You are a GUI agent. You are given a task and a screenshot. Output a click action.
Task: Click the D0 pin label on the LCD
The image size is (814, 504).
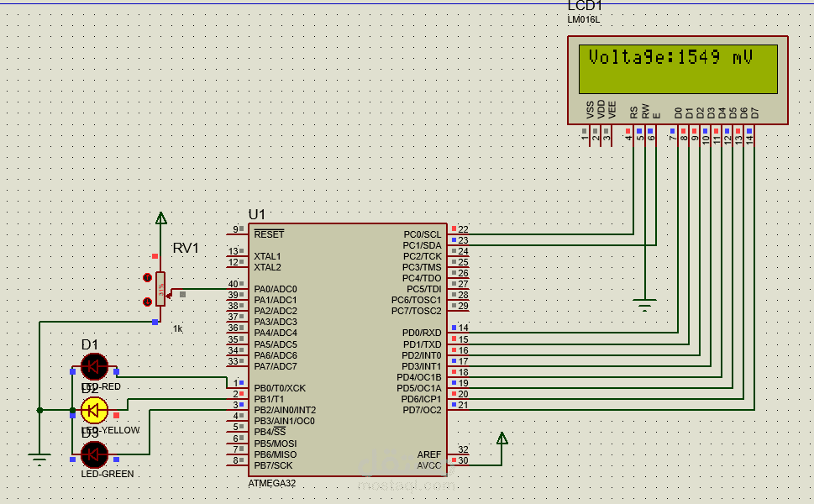(x=679, y=113)
